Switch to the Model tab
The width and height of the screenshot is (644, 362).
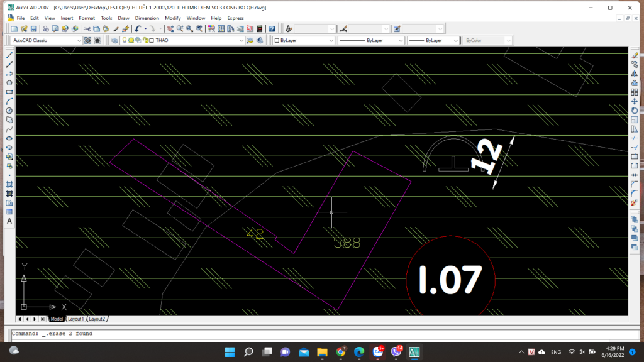[x=57, y=319]
